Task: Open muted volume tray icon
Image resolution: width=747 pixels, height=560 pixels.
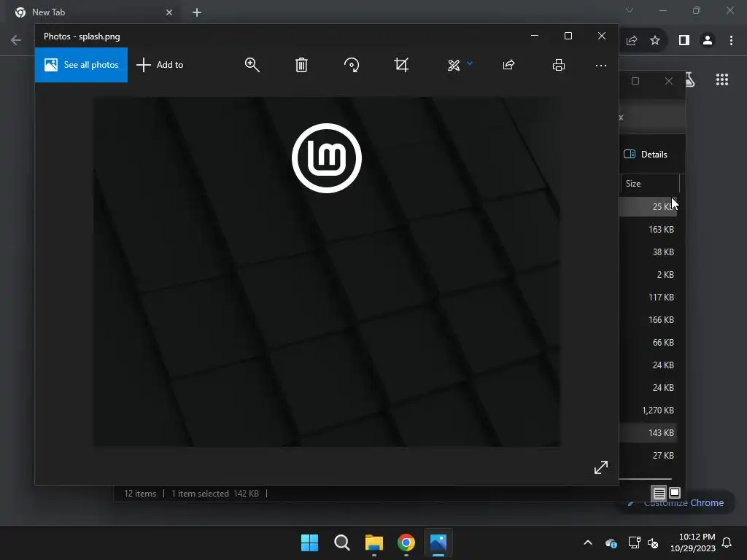Action: 653,542
